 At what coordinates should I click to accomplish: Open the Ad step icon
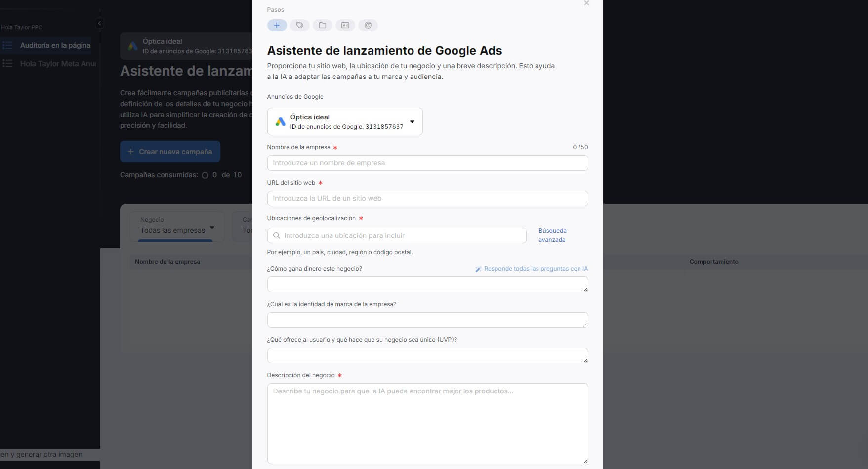345,25
